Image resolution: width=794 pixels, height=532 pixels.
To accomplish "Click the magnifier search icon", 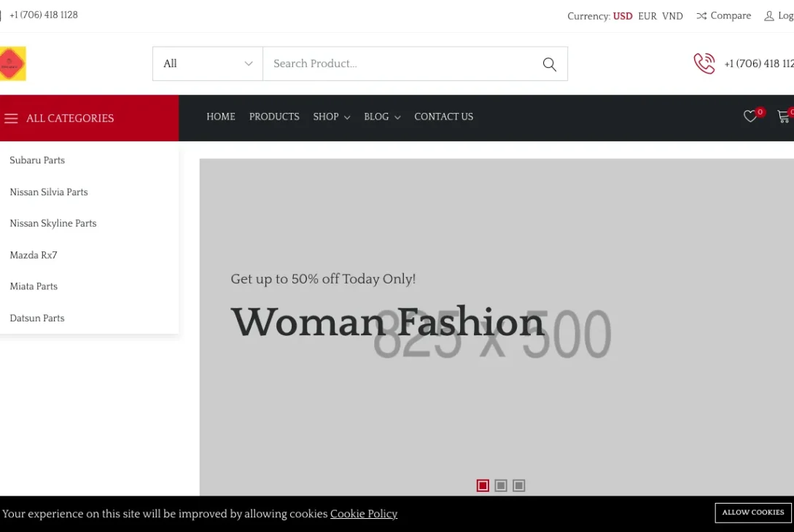I will 549,64.
